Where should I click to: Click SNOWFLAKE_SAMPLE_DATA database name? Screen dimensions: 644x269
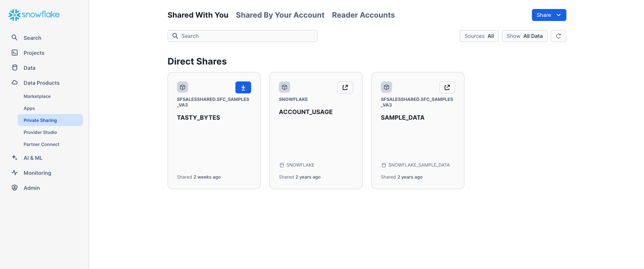[419, 165]
